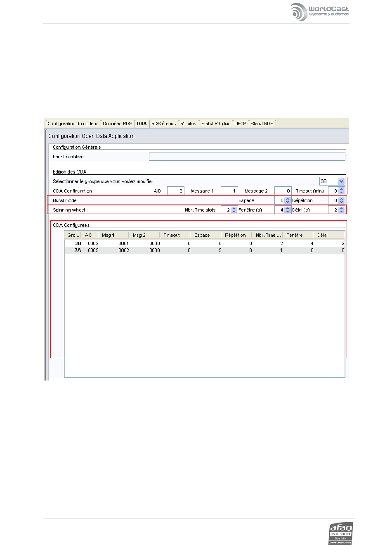Adjust the Délai (s) spinner arrows
The width and height of the screenshot is (392, 559).
[341, 210]
